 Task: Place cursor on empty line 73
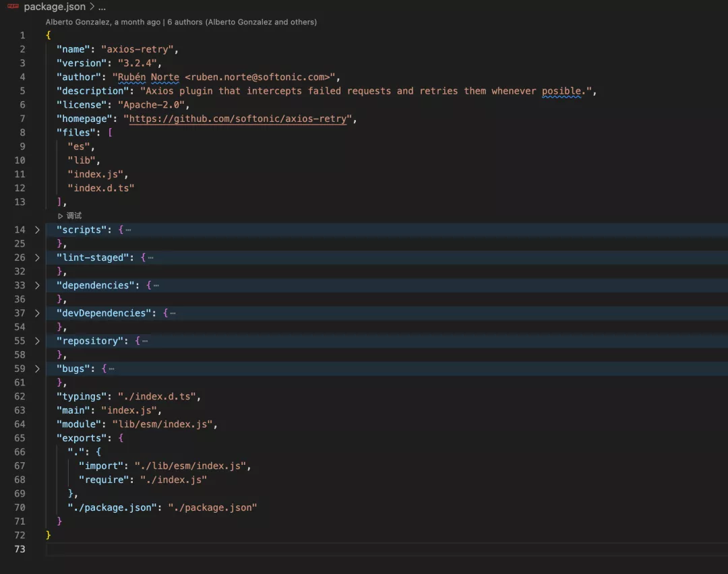click(270, 549)
